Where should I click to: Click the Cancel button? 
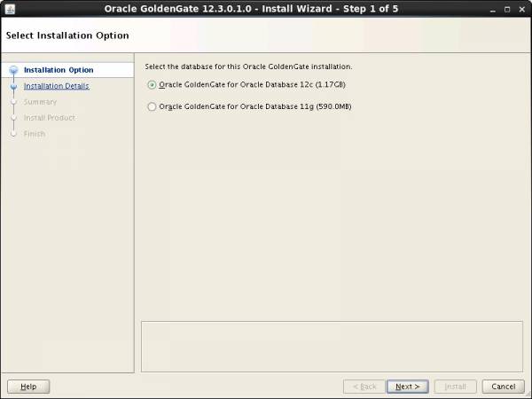503,387
